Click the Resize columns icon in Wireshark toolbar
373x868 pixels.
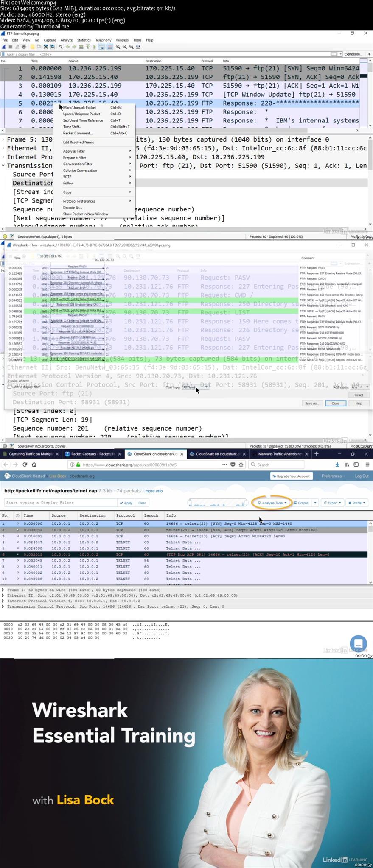pyautogui.click(x=138, y=47)
